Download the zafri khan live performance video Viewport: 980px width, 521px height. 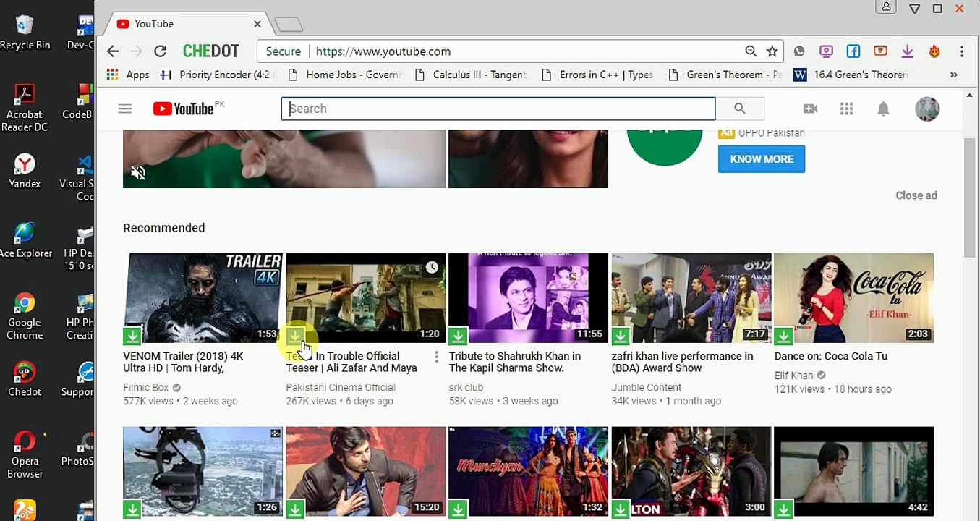tap(620, 336)
